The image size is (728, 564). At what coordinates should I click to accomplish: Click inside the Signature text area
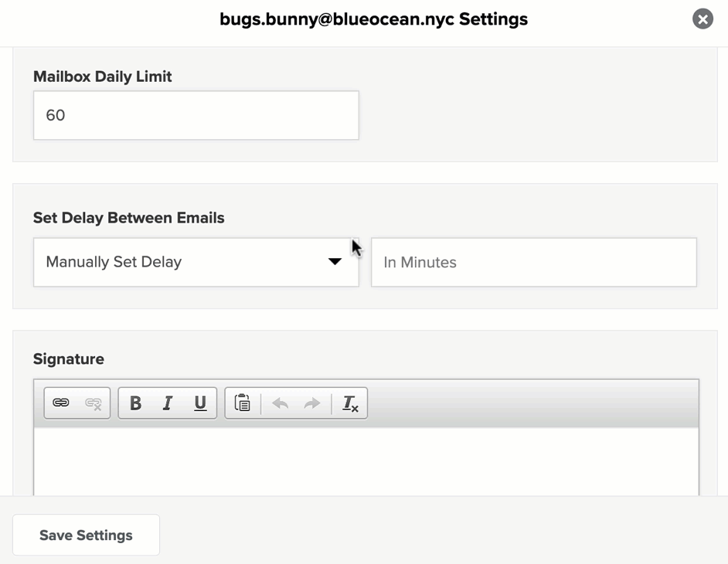click(366, 461)
